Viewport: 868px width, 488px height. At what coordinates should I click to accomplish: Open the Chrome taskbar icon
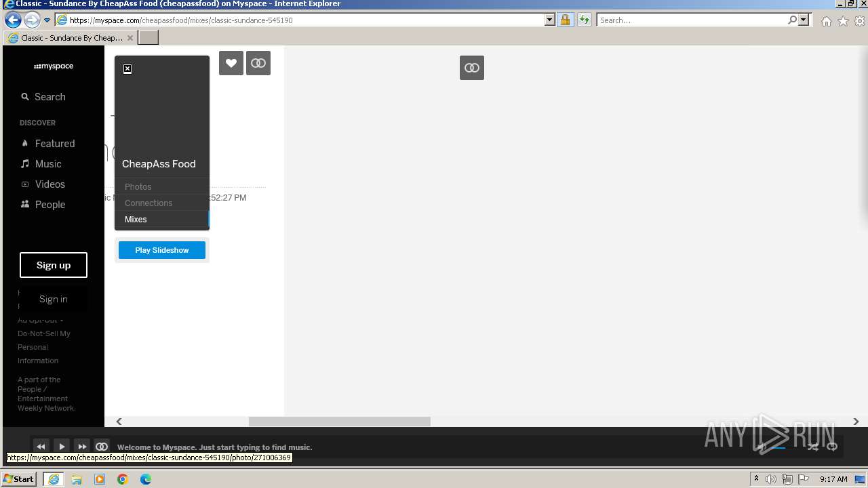(x=123, y=479)
